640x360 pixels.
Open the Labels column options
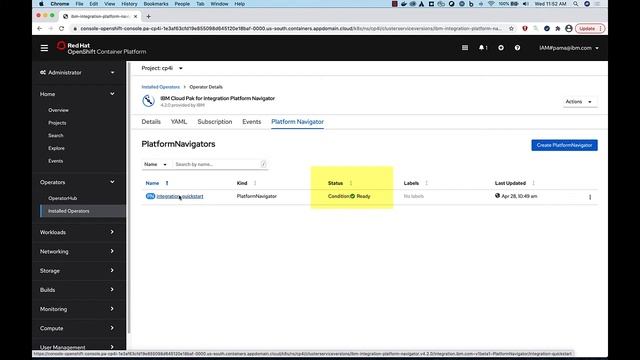tap(427, 183)
